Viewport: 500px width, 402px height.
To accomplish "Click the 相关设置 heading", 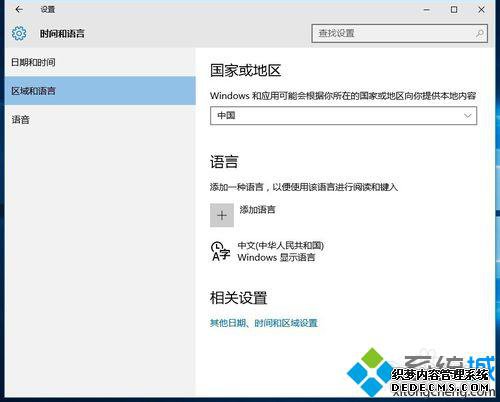I will point(238,298).
